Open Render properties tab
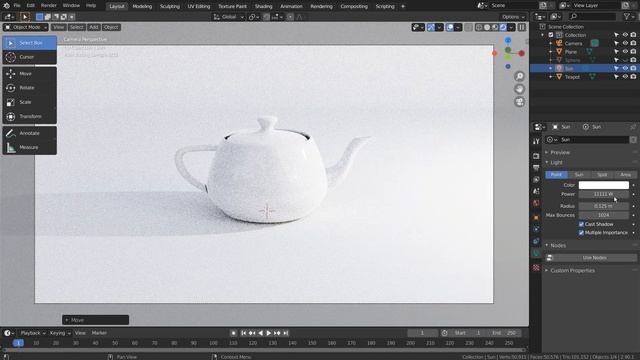This screenshot has width=640, height=360. coord(536,156)
